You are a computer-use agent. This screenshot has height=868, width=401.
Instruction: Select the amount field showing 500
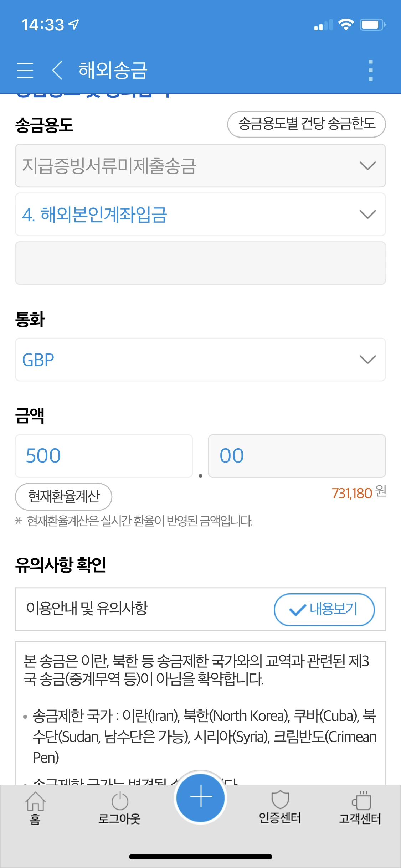coord(104,456)
